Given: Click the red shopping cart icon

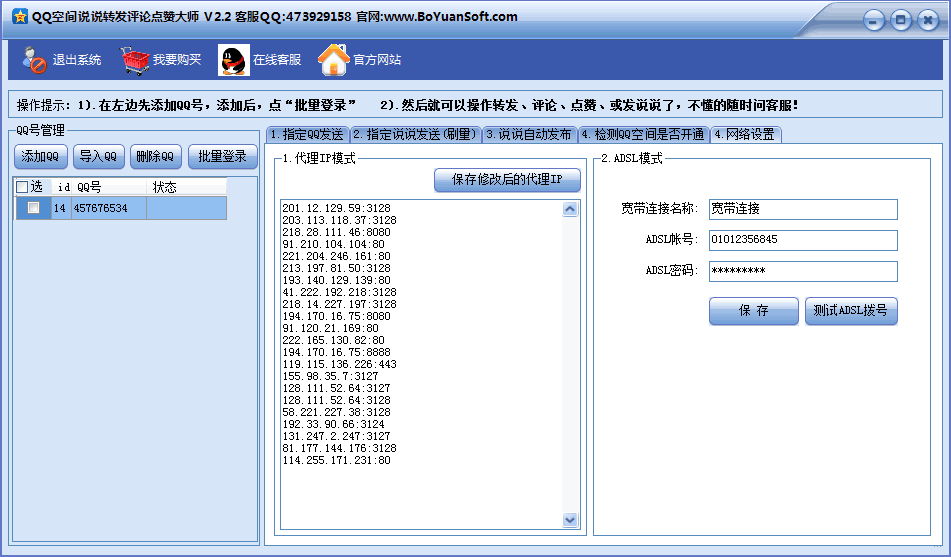Looking at the screenshot, I should tap(135, 60).
